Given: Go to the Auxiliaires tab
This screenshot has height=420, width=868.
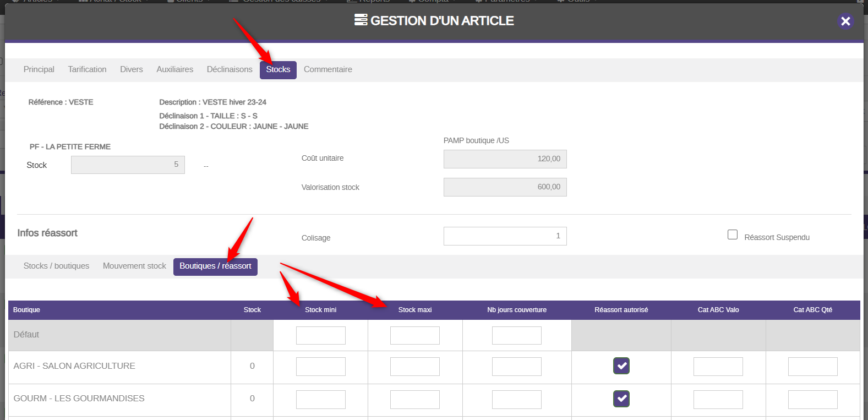Looking at the screenshot, I should [x=174, y=69].
